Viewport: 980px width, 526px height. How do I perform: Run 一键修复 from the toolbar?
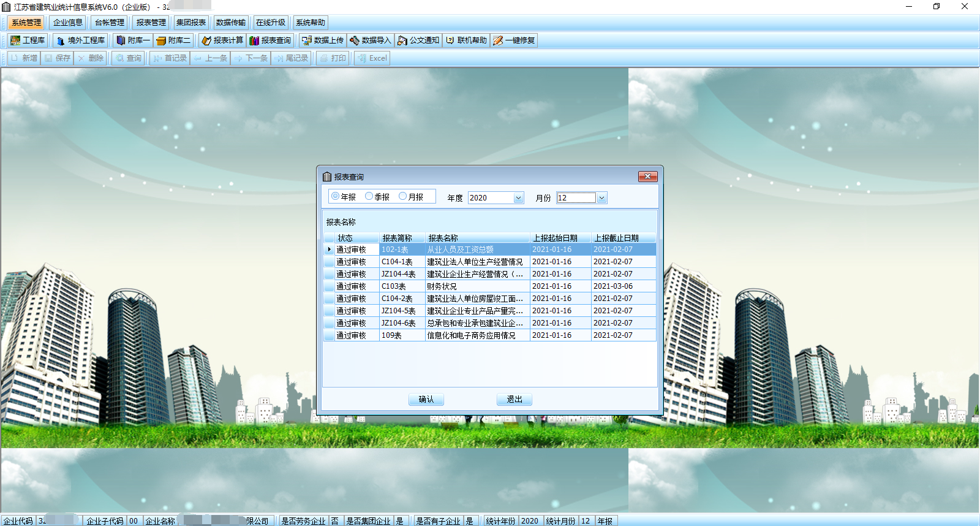pos(514,40)
